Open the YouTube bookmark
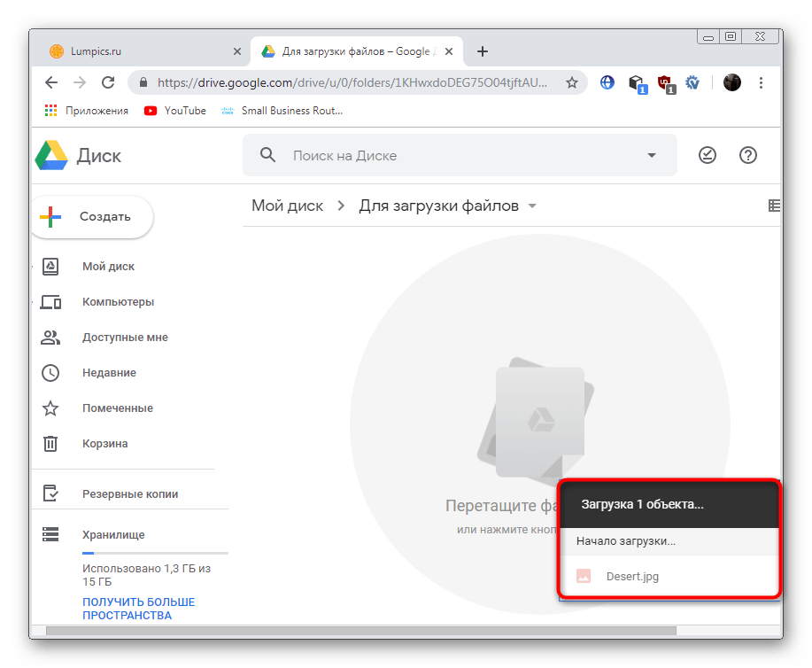The image size is (812, 668). pyautogui.click(x=175, y=111)
